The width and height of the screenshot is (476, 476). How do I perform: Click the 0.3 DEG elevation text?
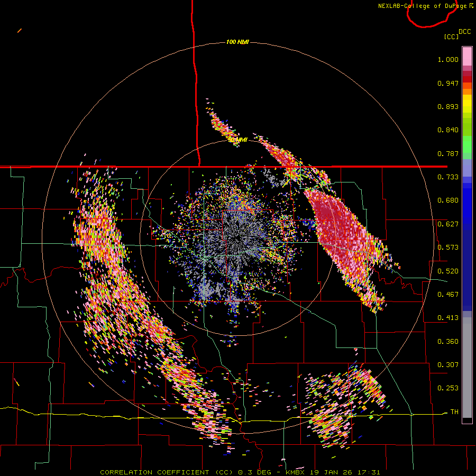point(254,472)
